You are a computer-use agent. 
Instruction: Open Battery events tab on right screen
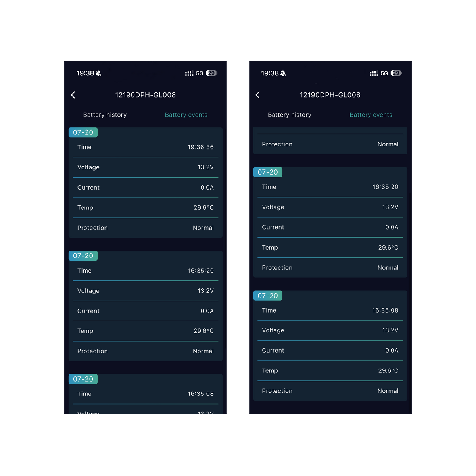[x=371, y=115]
